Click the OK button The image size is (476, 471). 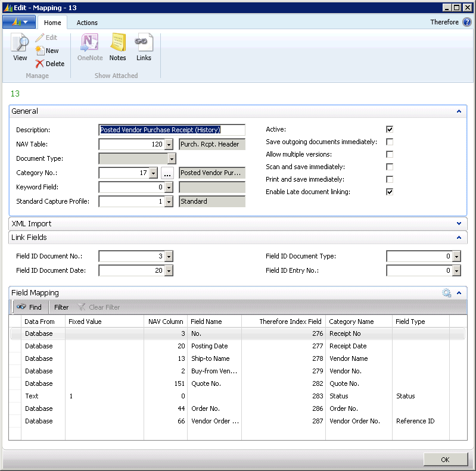[445, 459]
